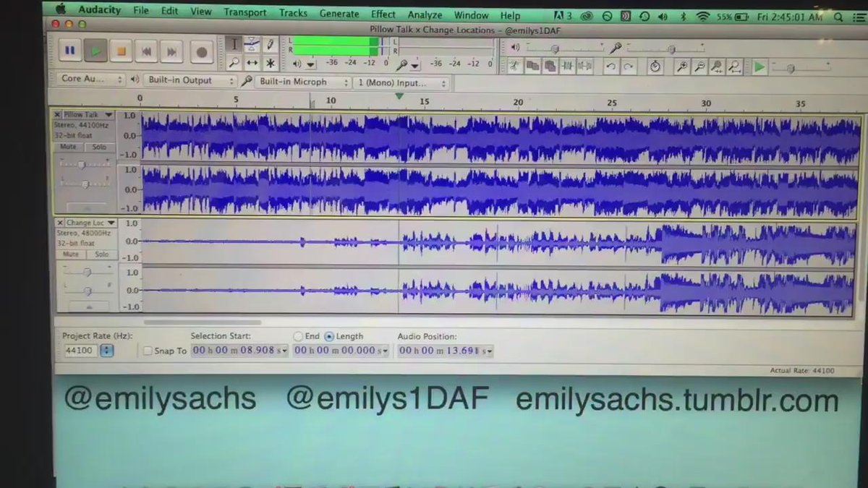Fit project in window zoom icon

[x=734, y=67]
